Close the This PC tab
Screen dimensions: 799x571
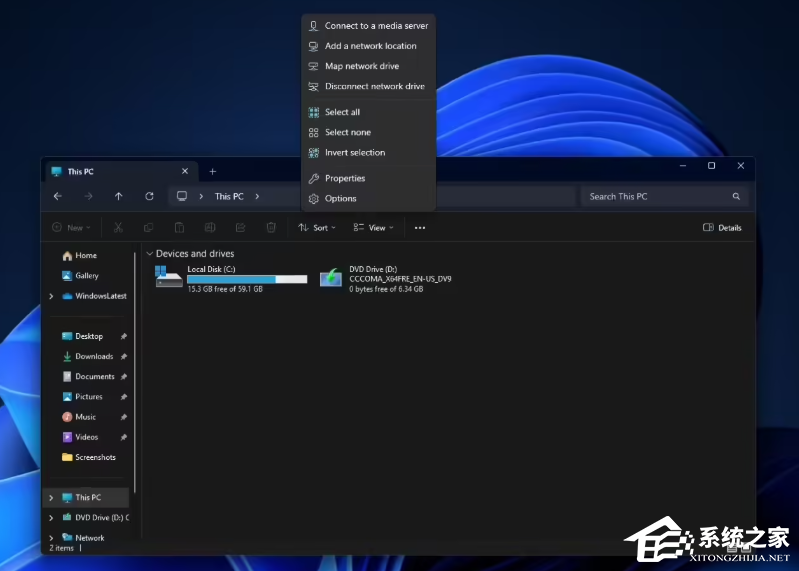[185, 171]
